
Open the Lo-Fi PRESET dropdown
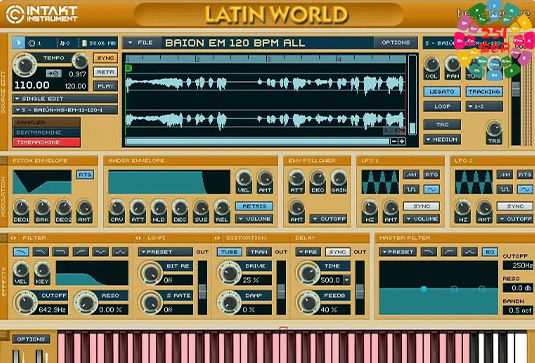[x=165, y=252]
